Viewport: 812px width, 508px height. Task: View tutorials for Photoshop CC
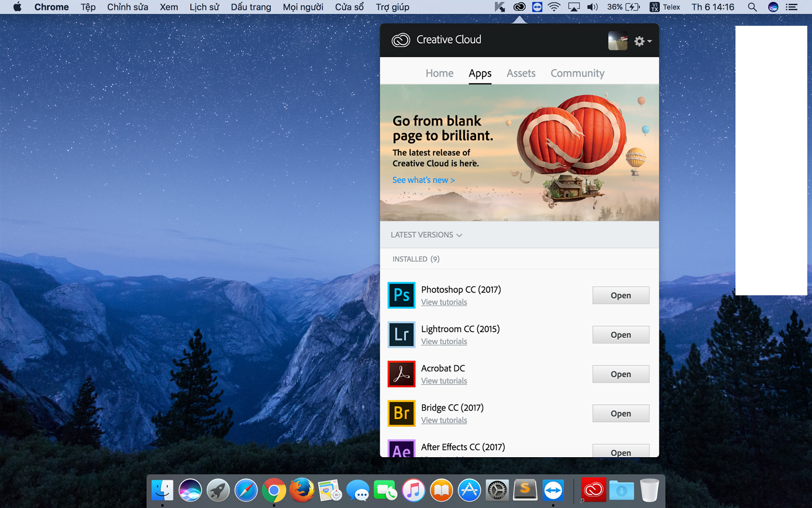point(444,302)
